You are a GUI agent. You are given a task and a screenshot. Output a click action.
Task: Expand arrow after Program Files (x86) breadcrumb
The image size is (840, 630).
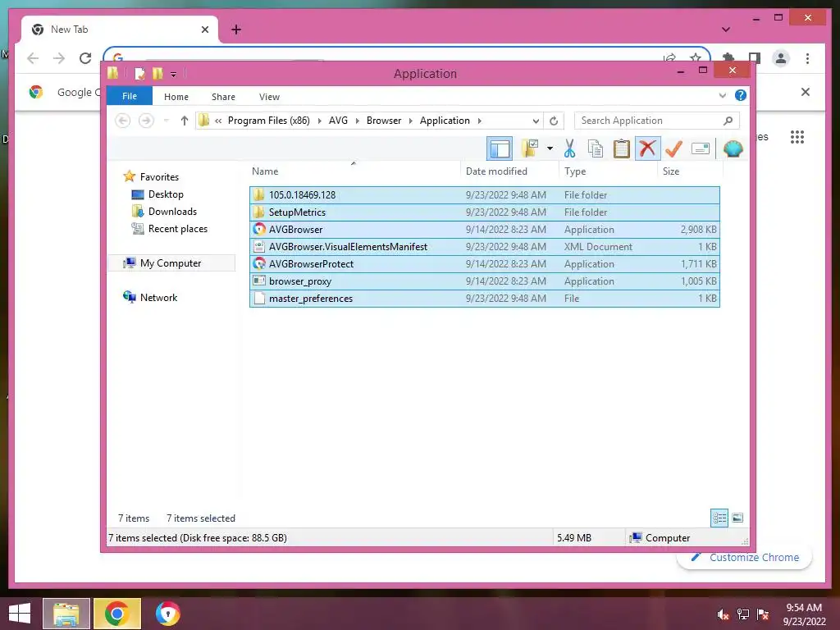point(319,121)
